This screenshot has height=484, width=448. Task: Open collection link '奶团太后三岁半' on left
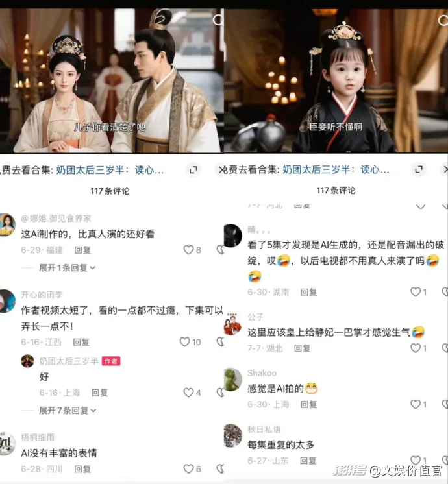pos(110,170)
